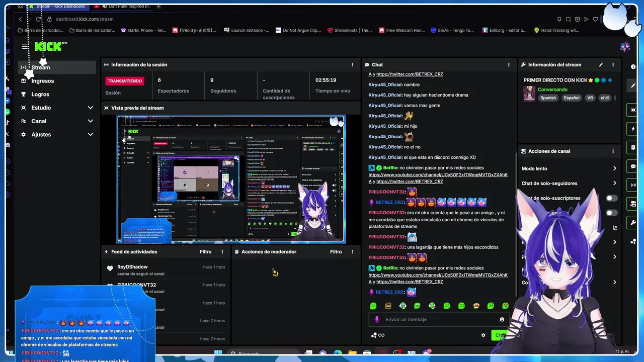Open Windows Start menu in taskbar

(218, 353)
